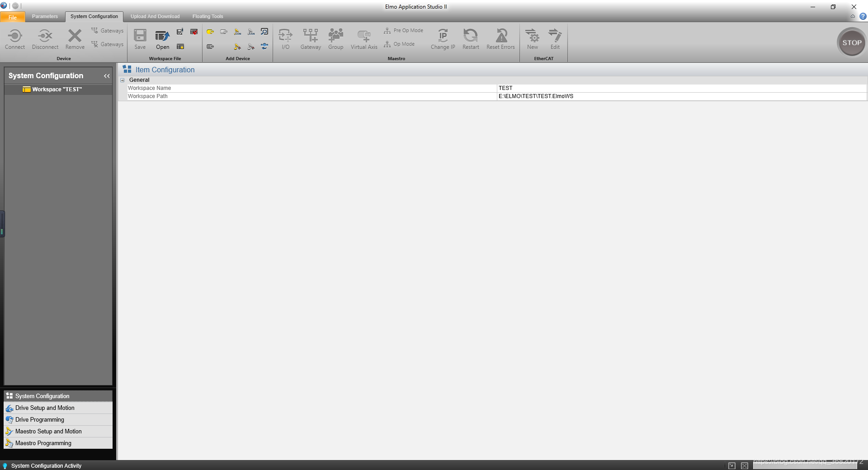Open System Configuration in navigation pane

[x=58, y=396]
